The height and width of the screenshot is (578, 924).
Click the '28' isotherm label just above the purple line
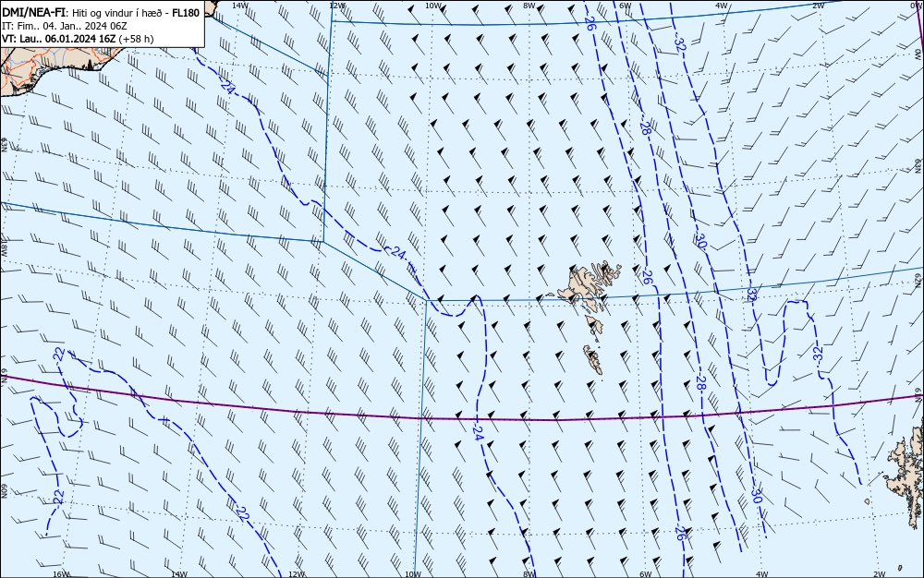coord(700,384)
